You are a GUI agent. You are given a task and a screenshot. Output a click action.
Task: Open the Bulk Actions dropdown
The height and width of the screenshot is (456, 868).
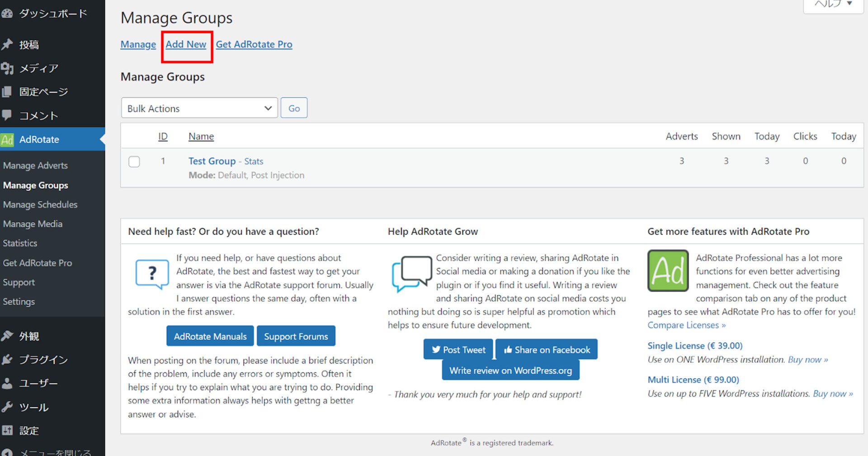pos(199,108)
